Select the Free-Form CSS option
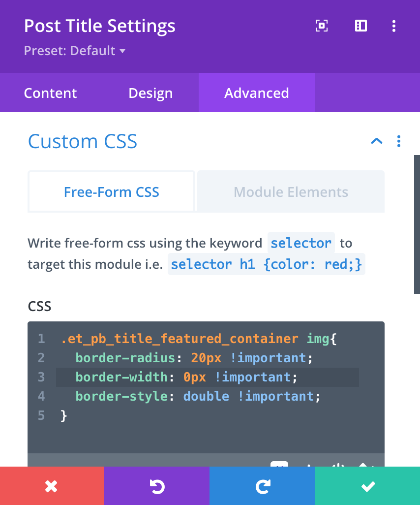Viewport: 420px width, 505px height. pos(112,192)
